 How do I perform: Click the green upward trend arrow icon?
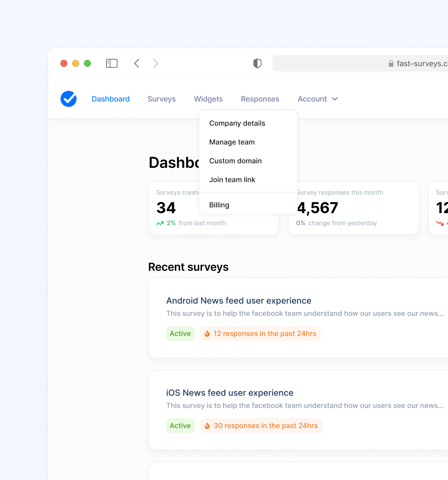point(160,223)
